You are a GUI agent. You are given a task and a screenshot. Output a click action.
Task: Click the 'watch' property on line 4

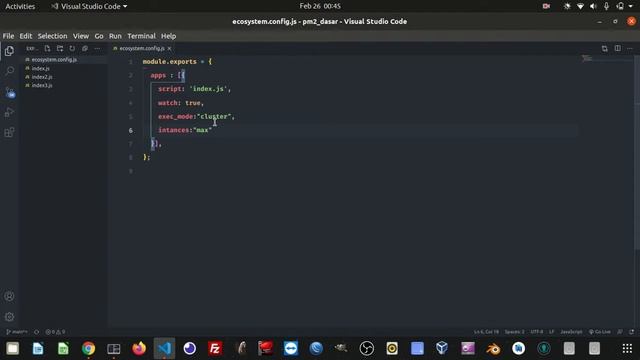tap(168, 102)
